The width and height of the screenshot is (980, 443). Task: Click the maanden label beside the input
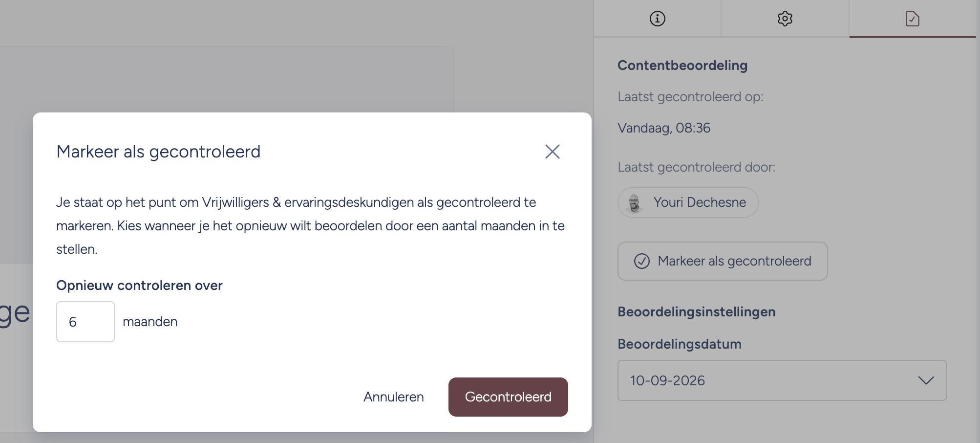150,322
